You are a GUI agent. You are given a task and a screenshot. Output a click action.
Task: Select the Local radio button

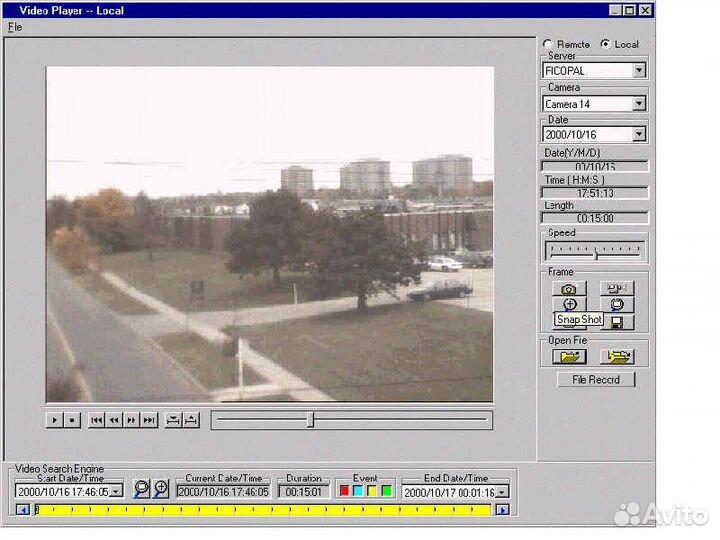pyautogui.click(x=604, y=44)
